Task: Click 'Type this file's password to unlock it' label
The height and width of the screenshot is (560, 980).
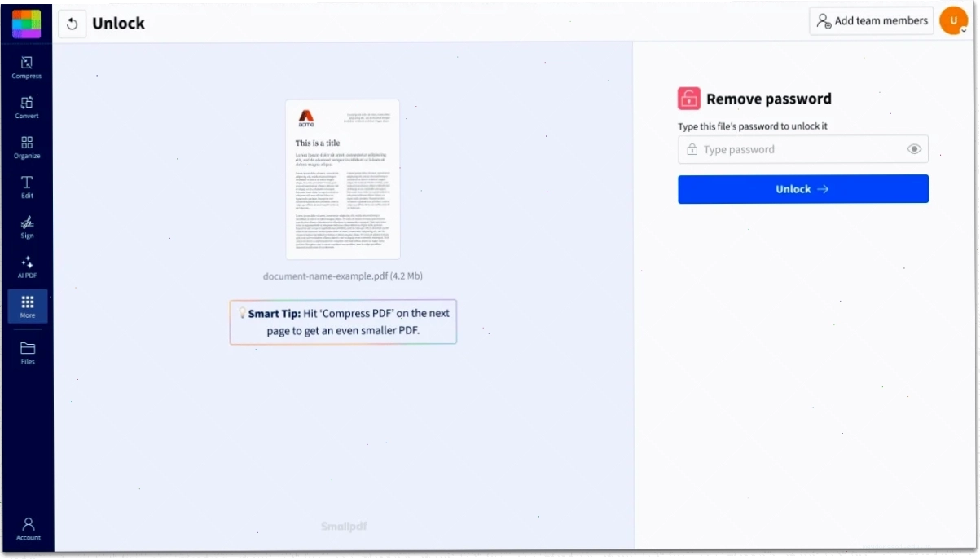Action: [753, 126]
